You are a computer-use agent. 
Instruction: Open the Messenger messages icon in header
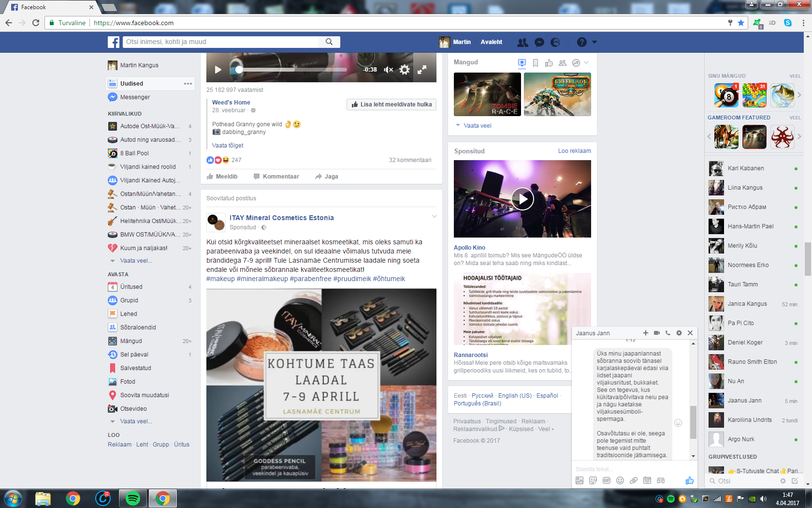(539, 43)
